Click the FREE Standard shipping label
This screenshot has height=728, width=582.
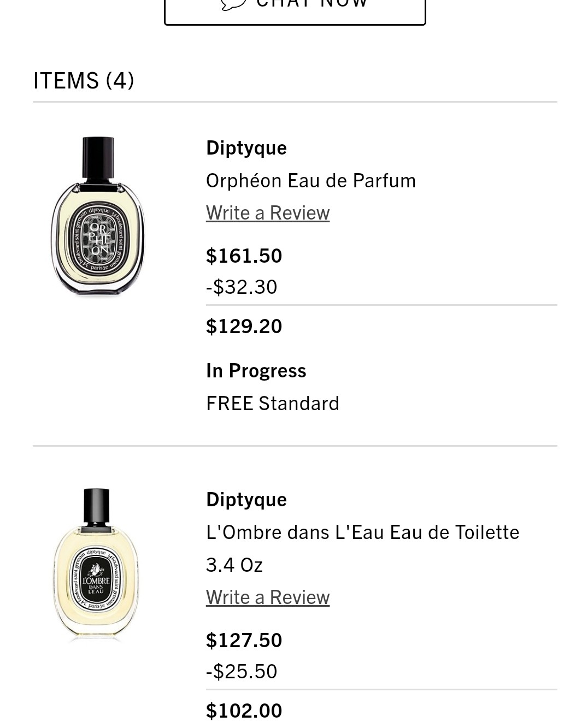(x=273, y=403)
